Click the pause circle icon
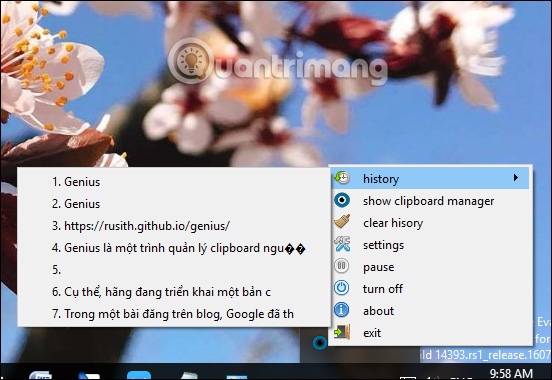The width and height of the screenshot is (552, 380). click(x=342, y=266)
